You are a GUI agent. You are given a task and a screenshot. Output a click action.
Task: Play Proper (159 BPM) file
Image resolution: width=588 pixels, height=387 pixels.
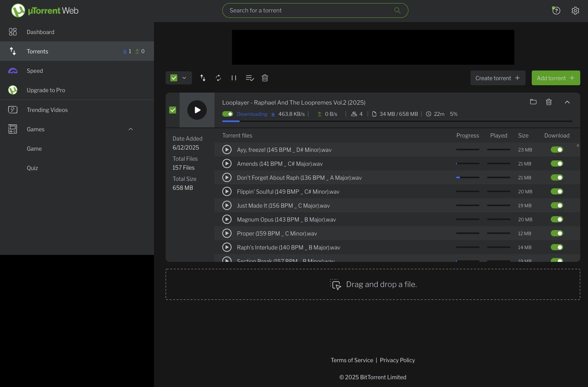(x=227, y=233)
